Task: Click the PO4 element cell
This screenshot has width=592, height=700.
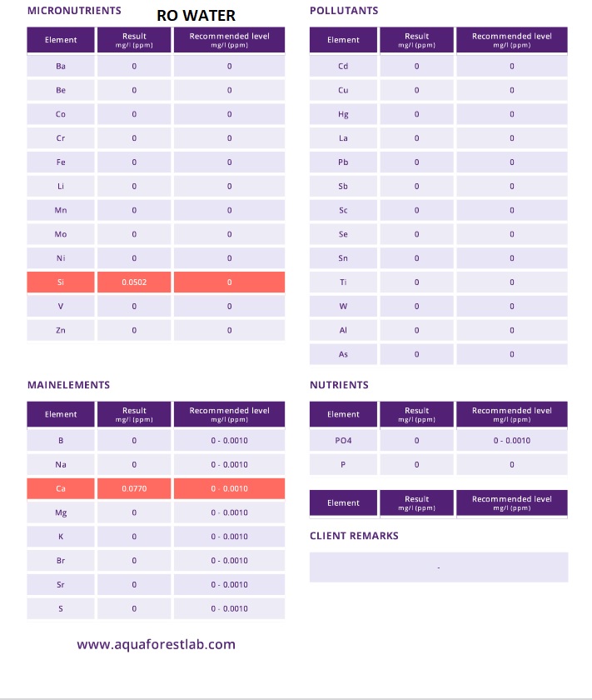Action: (x=343, y=441)
